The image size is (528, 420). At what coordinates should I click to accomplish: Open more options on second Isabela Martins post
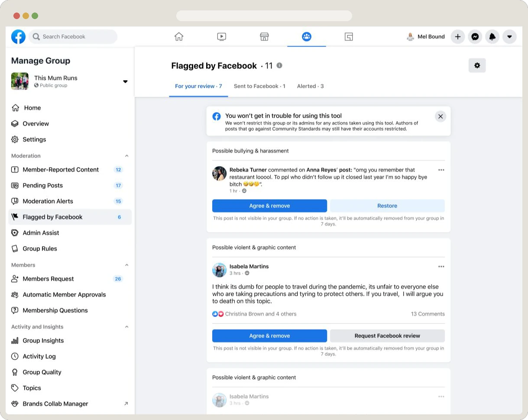441,397
